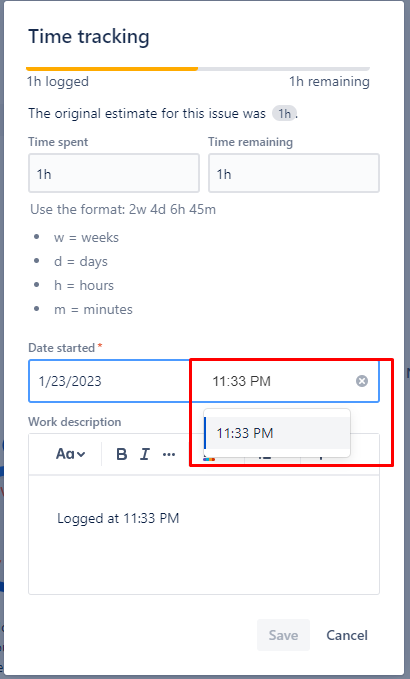Click the partially hidden list formatting icon
The width and height of the screenshot is (410, 679).
click(x=264, y=458)
